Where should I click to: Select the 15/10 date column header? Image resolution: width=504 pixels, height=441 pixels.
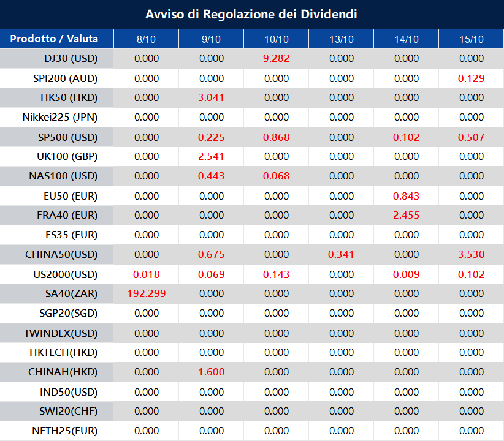pos(471,39)
